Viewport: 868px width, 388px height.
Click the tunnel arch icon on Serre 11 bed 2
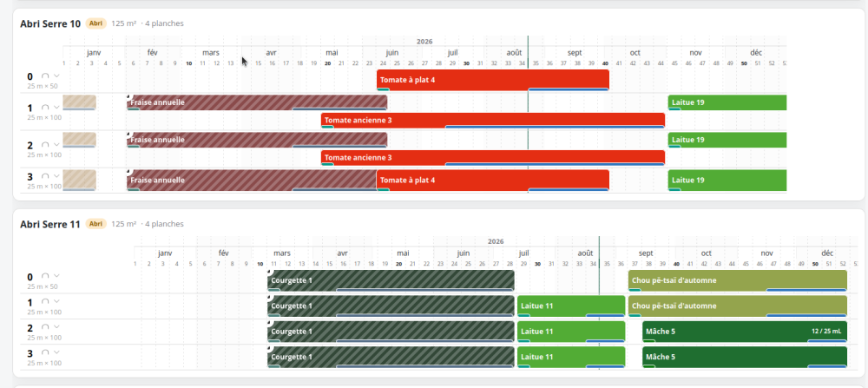[x=45, y=327]
